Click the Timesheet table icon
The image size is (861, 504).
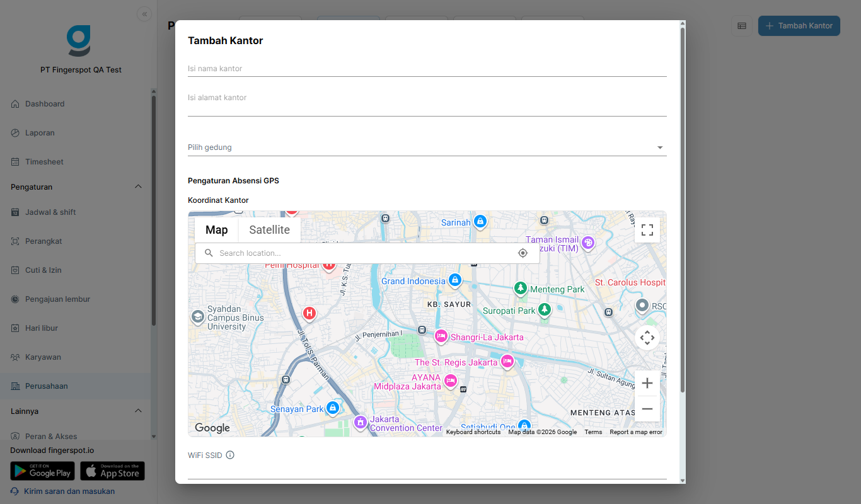(x=15, y=162)
